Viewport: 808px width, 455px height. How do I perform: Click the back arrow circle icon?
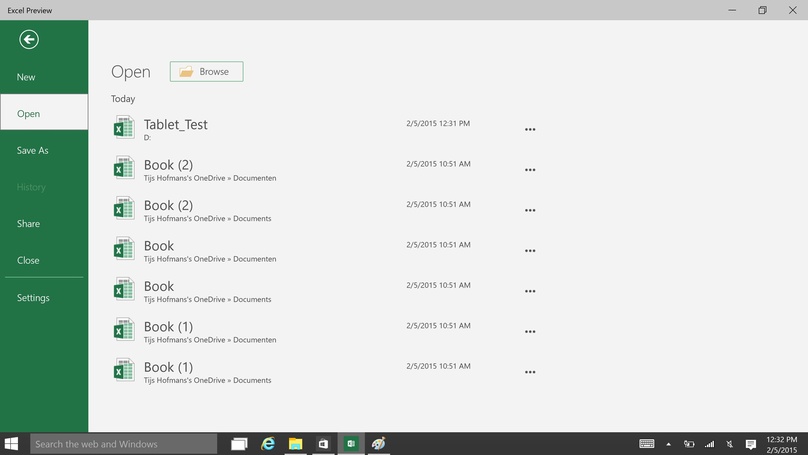[x=29, y=39]
